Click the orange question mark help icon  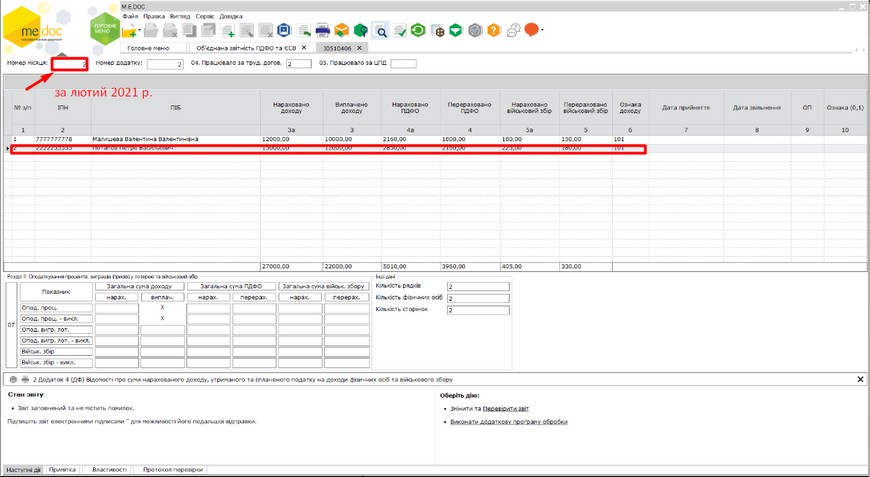(493, 31)
